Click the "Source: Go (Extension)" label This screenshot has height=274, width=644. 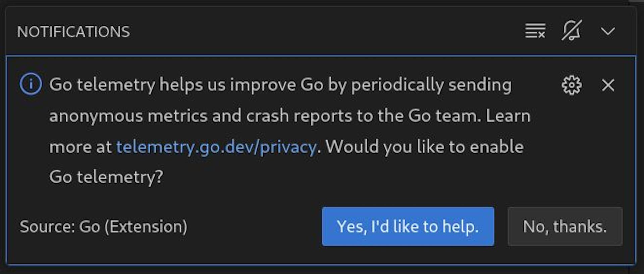[x=103, y=226]
